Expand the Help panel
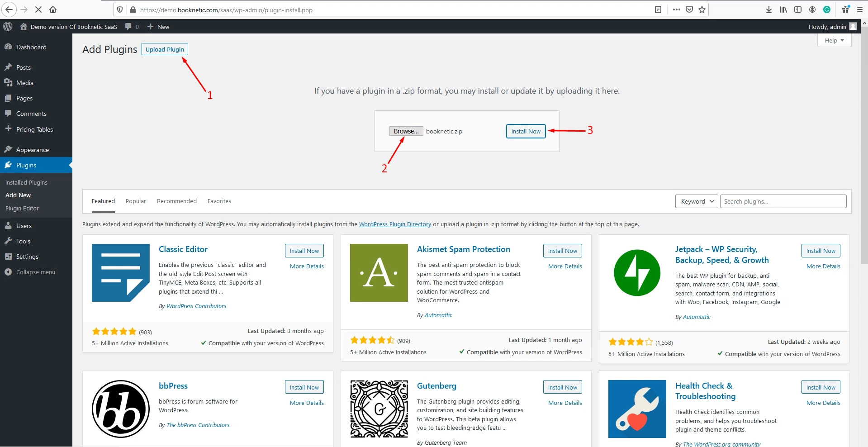 click(834, 40)
